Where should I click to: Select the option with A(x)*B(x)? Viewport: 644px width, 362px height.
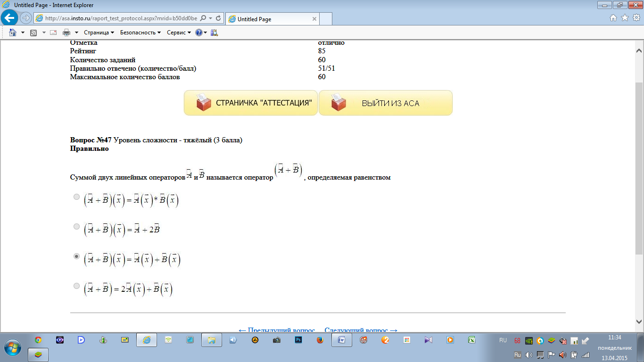point(77,197)
